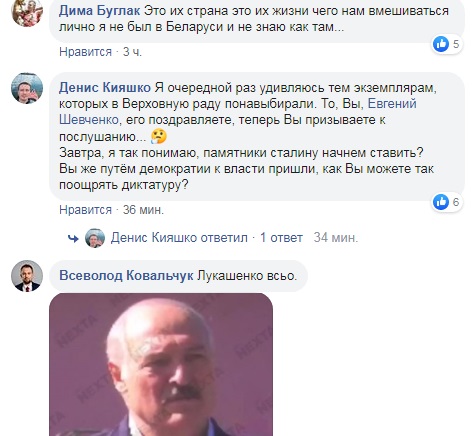Click the like reaction icon with 5 likes
The image size is (476, 436).
coord(441,44)
